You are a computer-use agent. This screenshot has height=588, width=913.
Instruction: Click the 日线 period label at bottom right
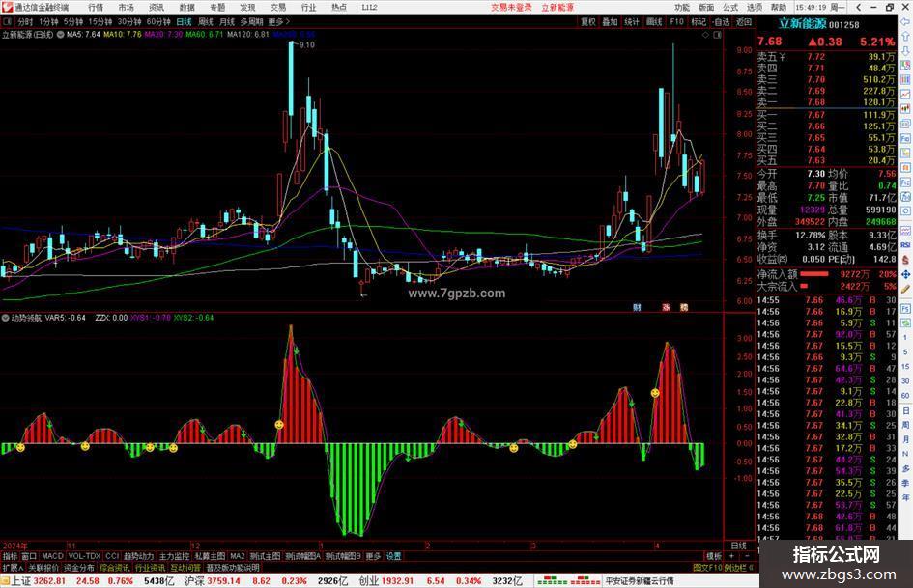coord(738,546)
